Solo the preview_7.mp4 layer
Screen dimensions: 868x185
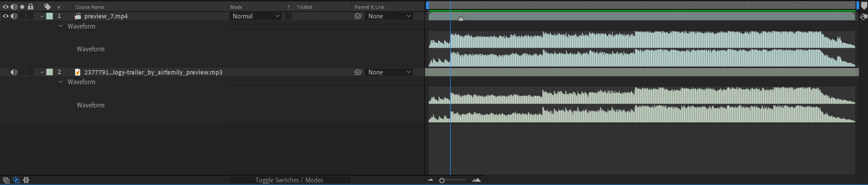coord(22,16)
